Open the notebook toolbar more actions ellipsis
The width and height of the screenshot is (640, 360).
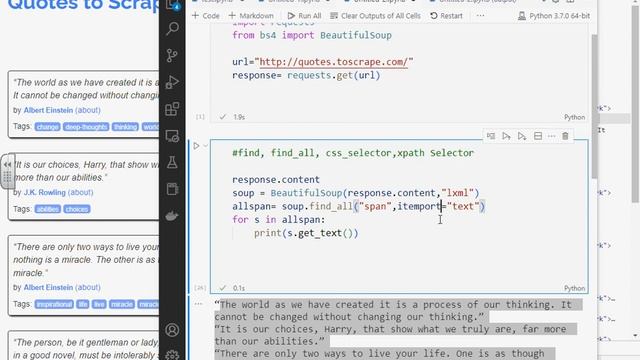(480, 16)
